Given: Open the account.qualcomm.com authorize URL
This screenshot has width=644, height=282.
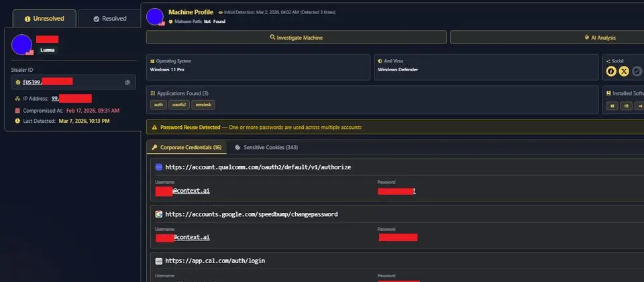Looking at the screenshot, I should (258, 167).
